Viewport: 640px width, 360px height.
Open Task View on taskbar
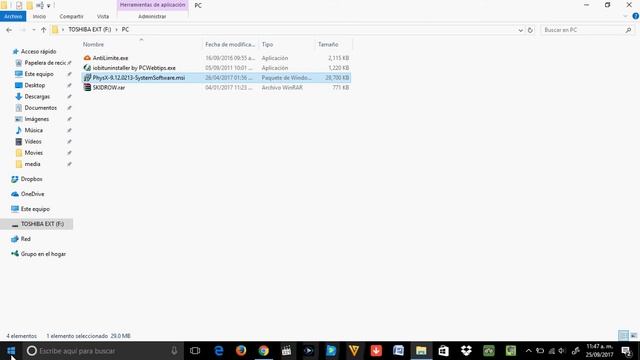tap(195, 351)
